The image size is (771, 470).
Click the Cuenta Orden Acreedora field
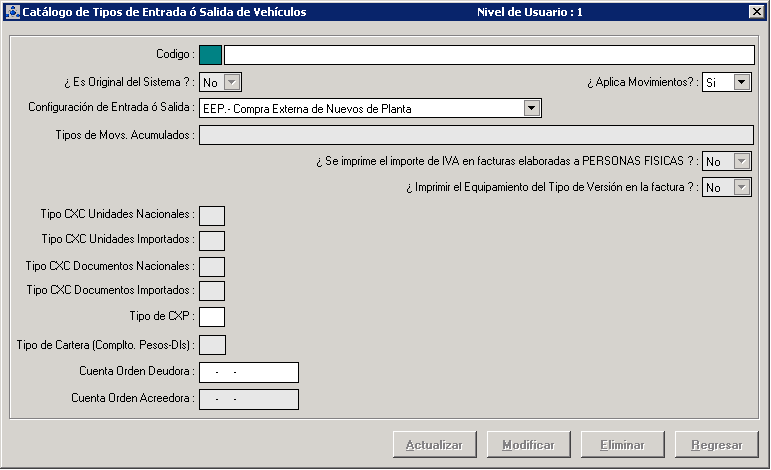point(249,399)
